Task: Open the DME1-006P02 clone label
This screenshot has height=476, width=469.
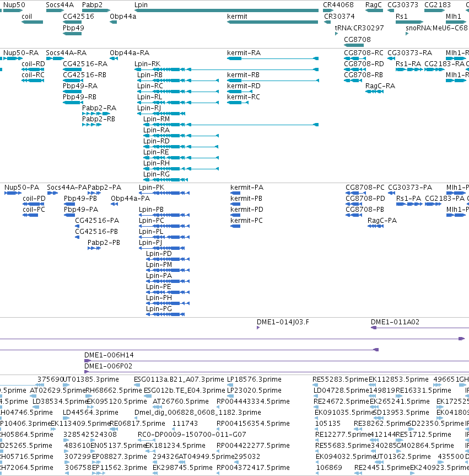Action: coord(109,366)
